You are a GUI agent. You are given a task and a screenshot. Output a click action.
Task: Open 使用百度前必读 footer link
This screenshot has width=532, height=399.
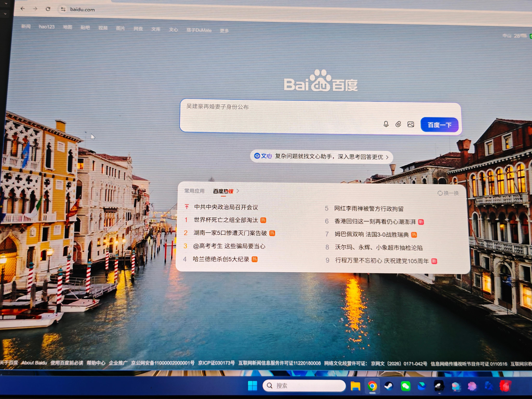point(67,363)
